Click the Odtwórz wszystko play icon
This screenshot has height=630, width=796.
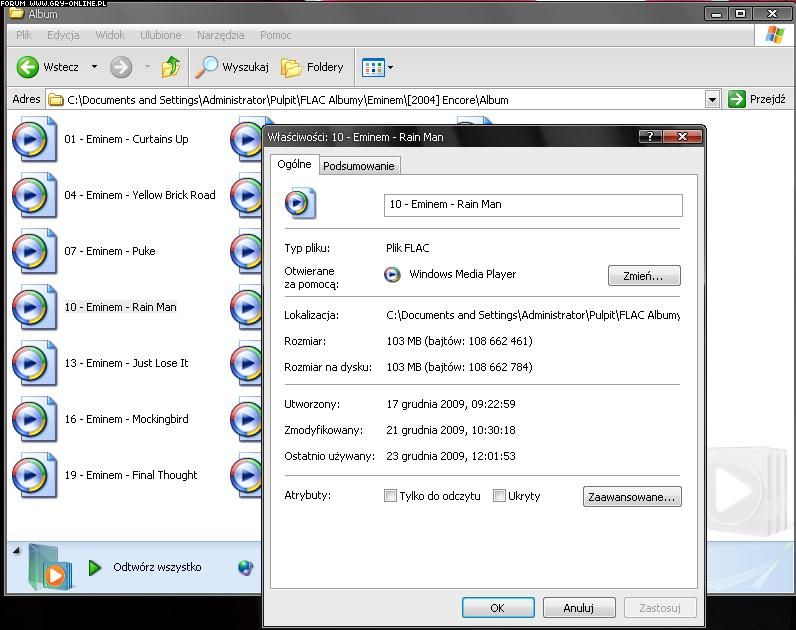pos(95,568)
